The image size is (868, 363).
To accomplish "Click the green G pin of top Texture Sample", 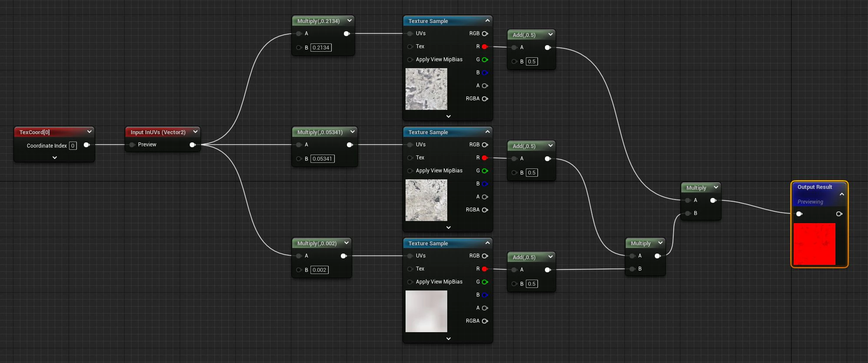I will click(485, 60).
